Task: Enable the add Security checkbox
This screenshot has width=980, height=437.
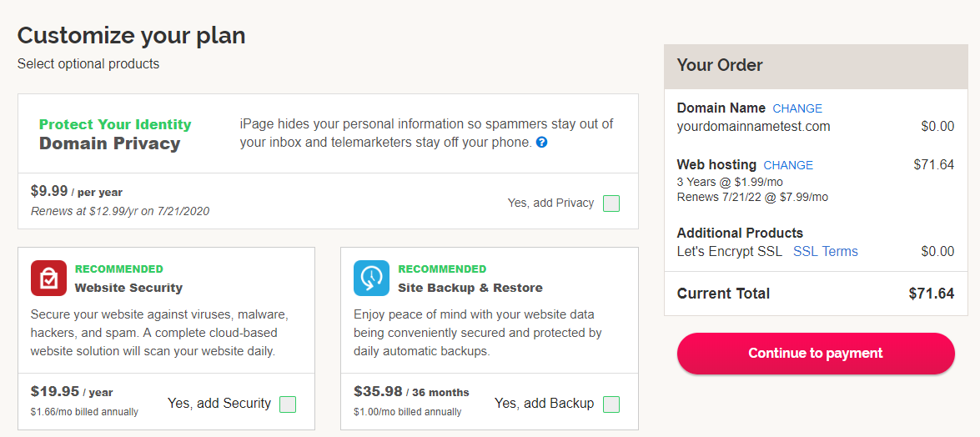Action: click(x=288, y=404)
